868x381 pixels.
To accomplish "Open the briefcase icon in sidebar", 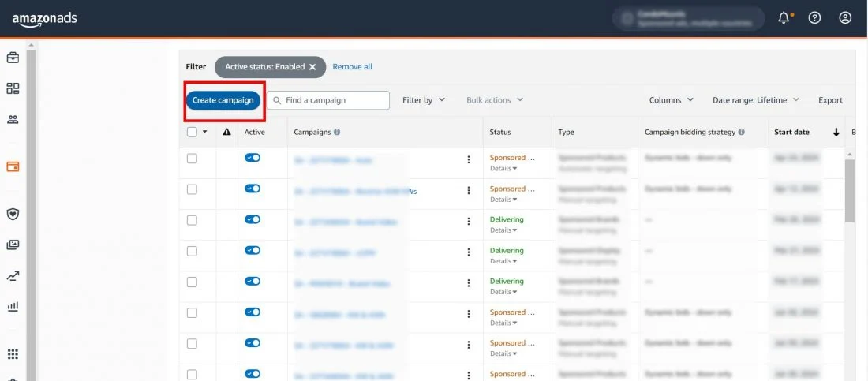I will click(13, 58).
